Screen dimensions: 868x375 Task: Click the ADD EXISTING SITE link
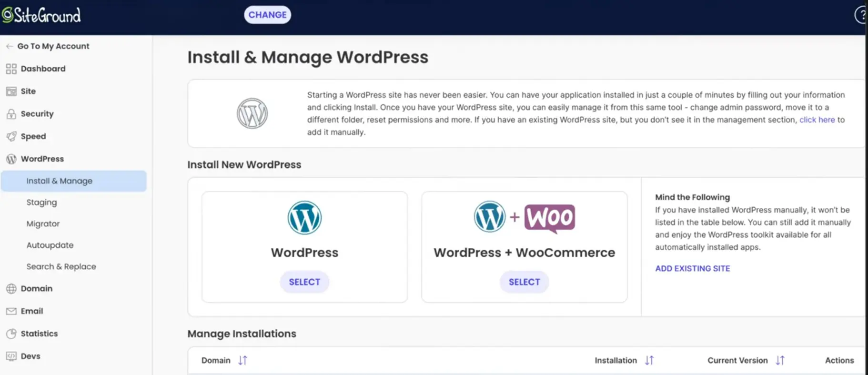pos(692,269)
